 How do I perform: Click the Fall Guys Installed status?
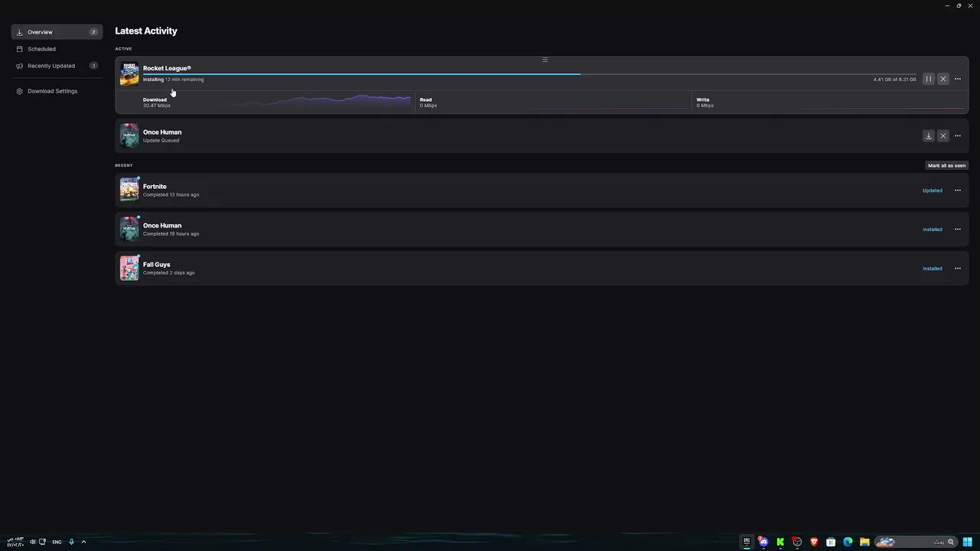(933, 269)
